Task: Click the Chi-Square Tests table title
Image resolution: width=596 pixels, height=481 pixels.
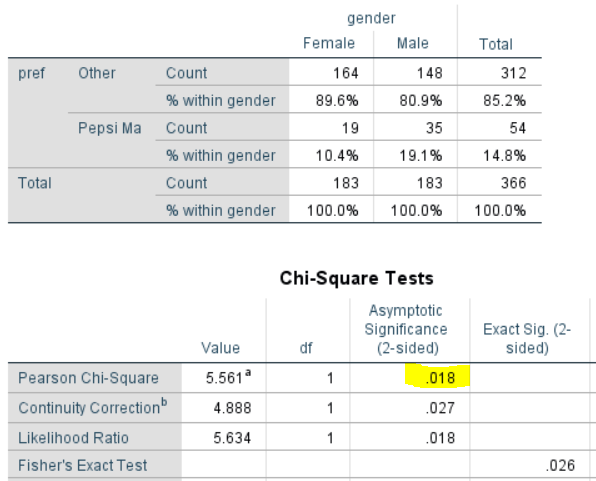Action: pos(357,278)
